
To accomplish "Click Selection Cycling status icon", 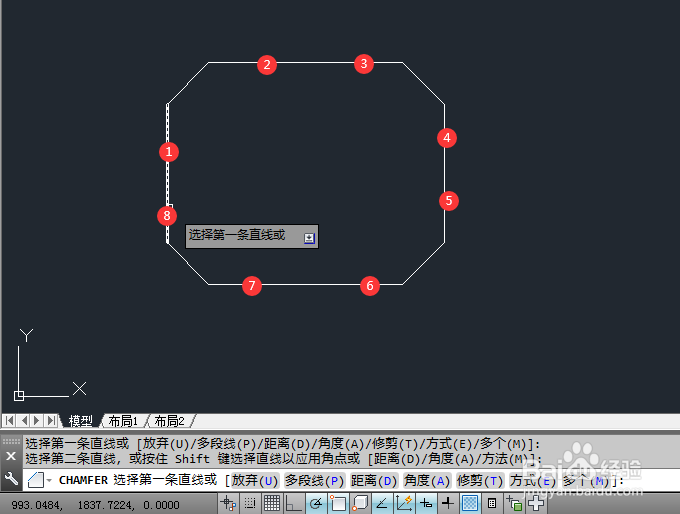I will click(x=514, y=504).
